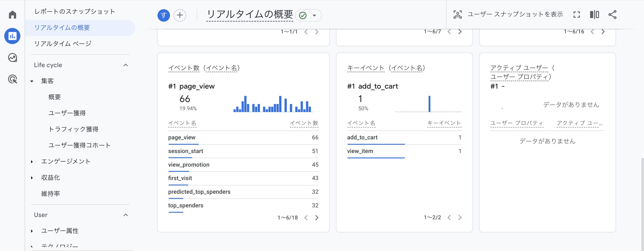Expand the ユーザー属性 group

coord(32,231)
